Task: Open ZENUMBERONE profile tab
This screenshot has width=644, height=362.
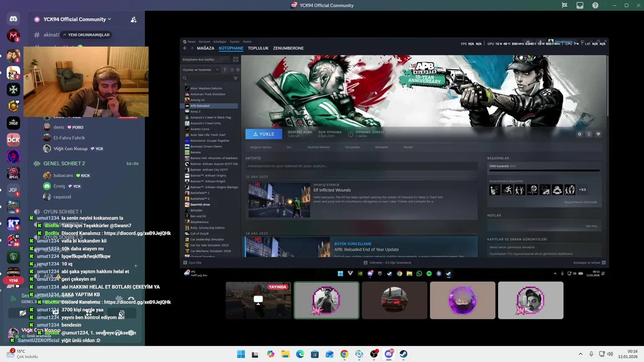Action: pyautogui.click(x=288, y=48)
